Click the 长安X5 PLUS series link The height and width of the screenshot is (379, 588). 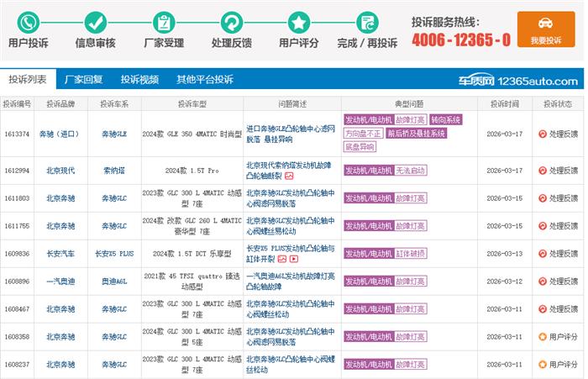pos(114,254)
